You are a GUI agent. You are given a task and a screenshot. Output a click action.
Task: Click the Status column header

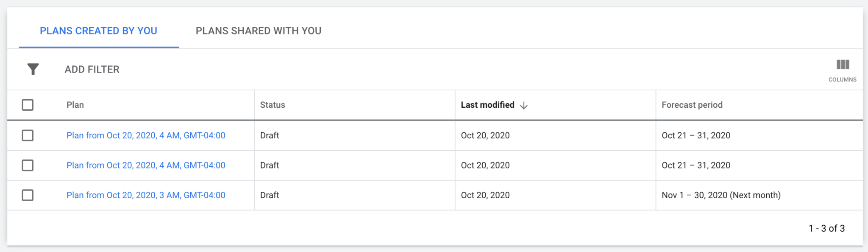pos(273,105)
